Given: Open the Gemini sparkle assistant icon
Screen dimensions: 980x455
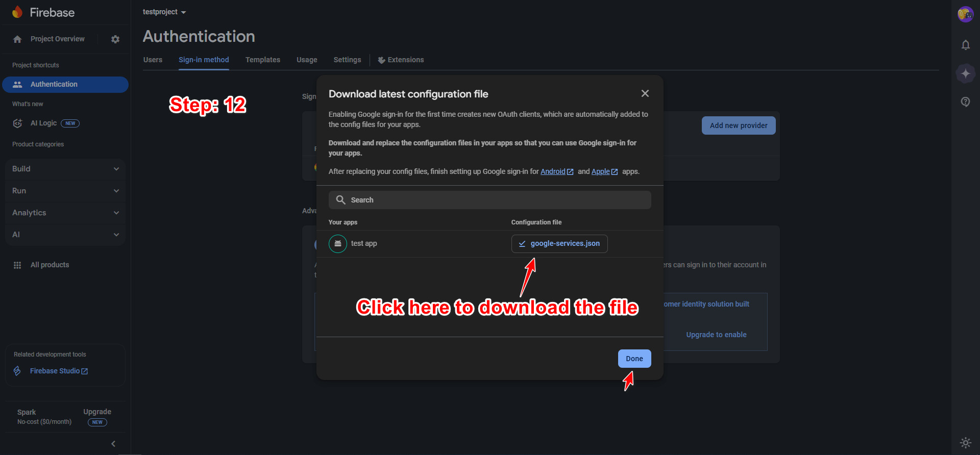Looking at the screenshot, I should [x=965, y=73].
